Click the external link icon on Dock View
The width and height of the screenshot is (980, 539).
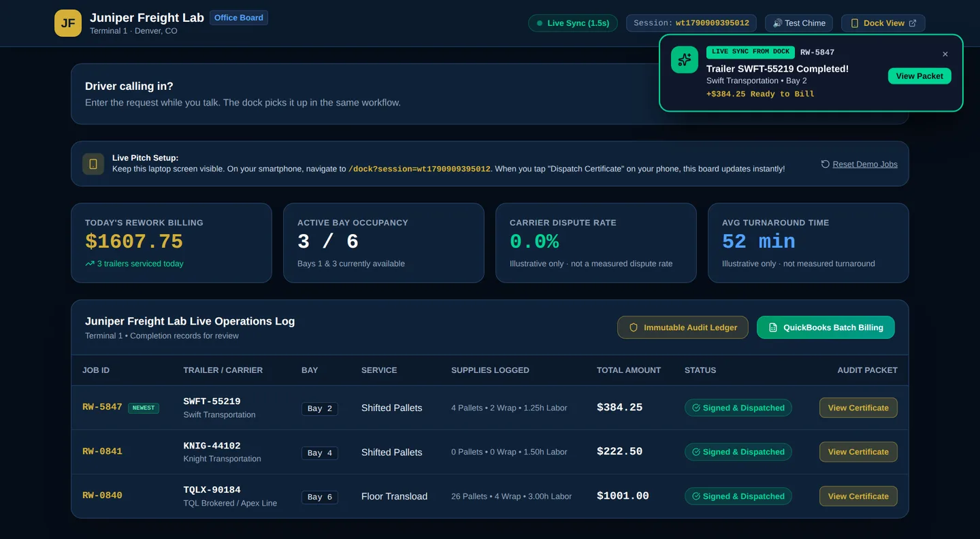913,23
